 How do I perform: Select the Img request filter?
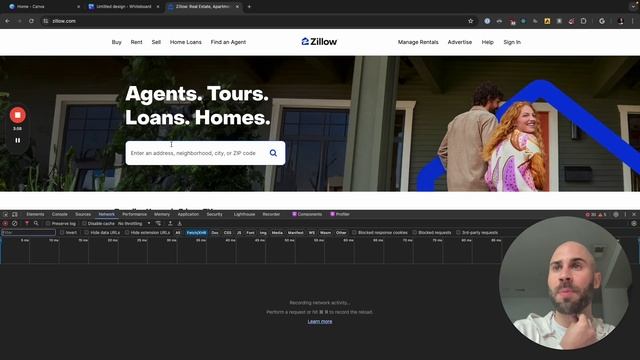pos(263,233)
